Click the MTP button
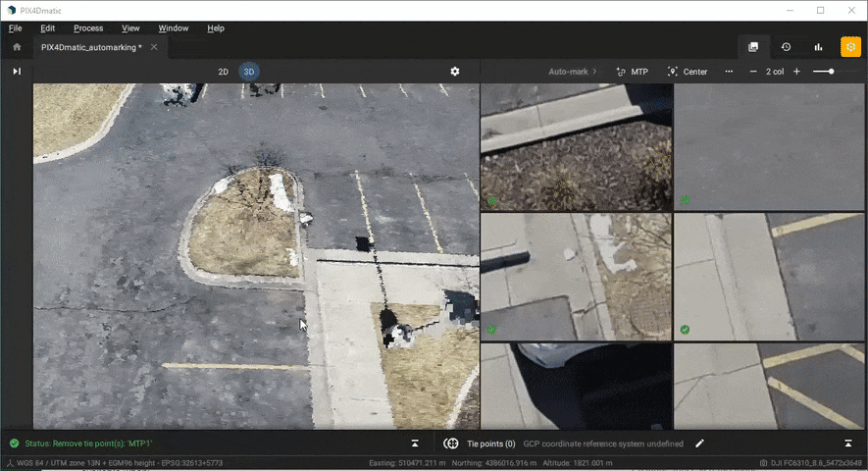The height and width of the screenshot is (471, 868). click(x=632, y=72)
